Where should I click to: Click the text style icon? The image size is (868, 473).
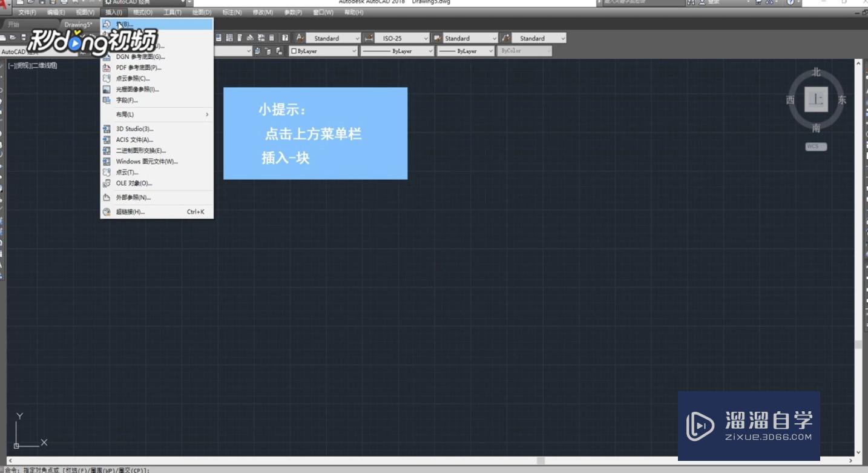pos(300,38)
